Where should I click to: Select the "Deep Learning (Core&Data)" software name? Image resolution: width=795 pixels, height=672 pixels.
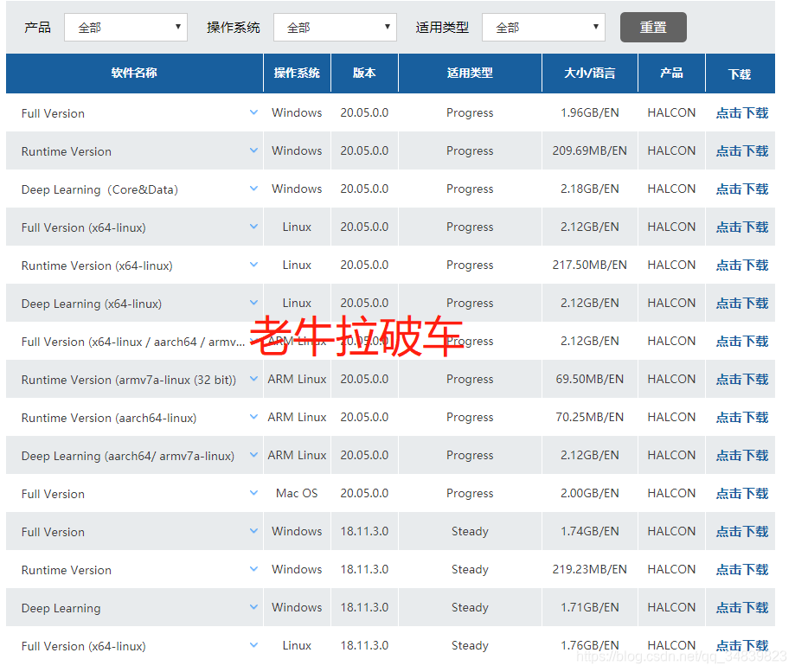tap(99, 189)
